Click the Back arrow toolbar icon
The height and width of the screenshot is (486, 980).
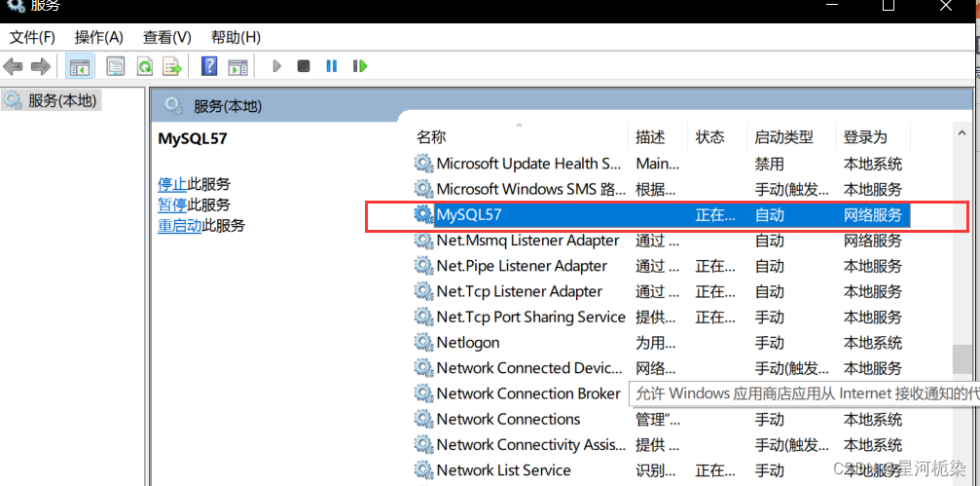click(13, 66)
